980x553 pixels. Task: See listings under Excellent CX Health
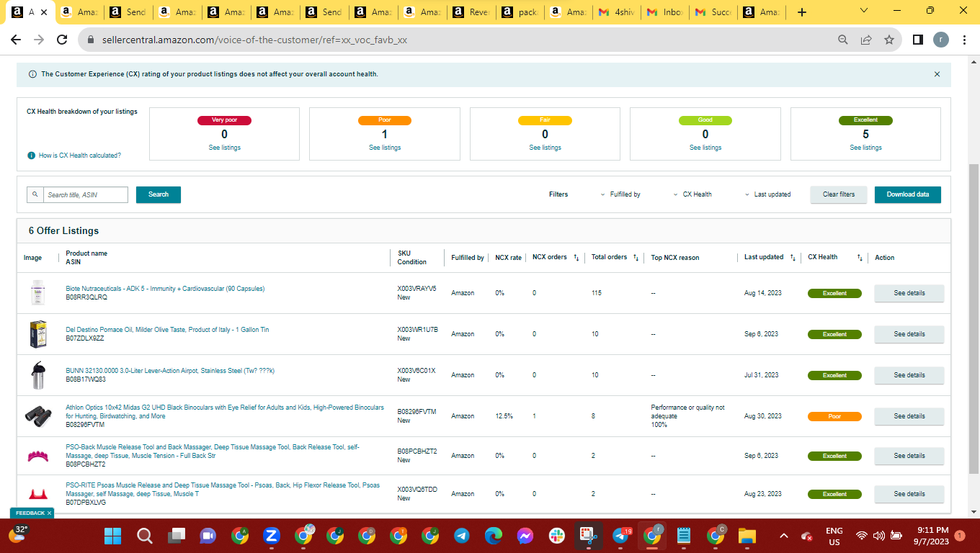tap(865, 148)
